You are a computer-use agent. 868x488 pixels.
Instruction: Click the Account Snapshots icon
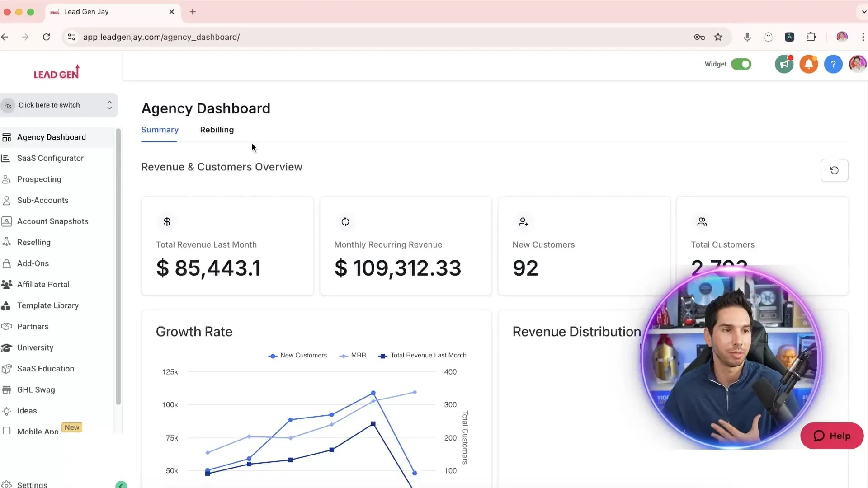click(x=6, y=221)
